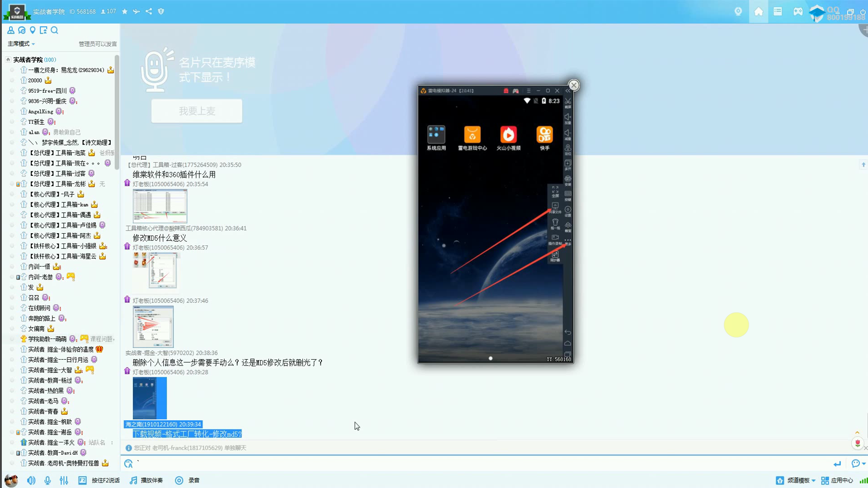The height and width of the screenshot is (488, 868).
Task: Click the favorite star icon in header
Action: pyautogui.click(x=125, y=11)
